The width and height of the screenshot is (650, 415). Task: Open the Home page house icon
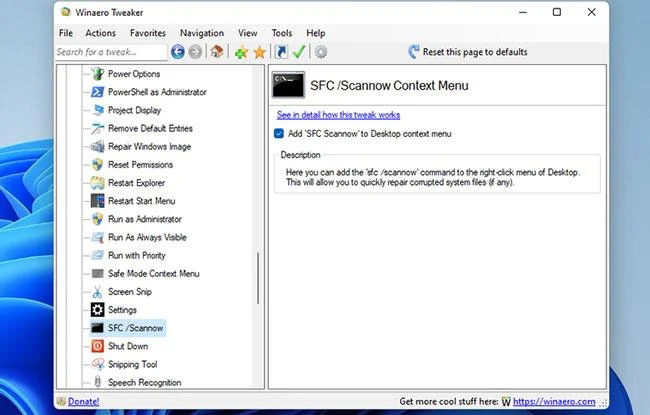coord(217,52)
